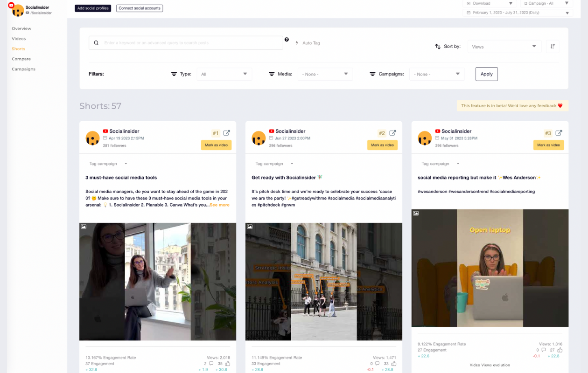The image size is (588, 373).
Task: Open the Type All dropdown
Action: 224,74
